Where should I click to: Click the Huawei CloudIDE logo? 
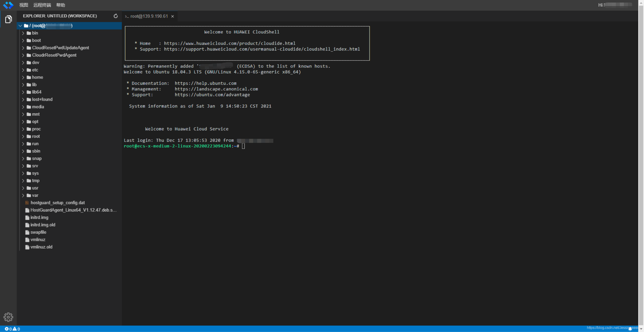click(x=8, y=5)
